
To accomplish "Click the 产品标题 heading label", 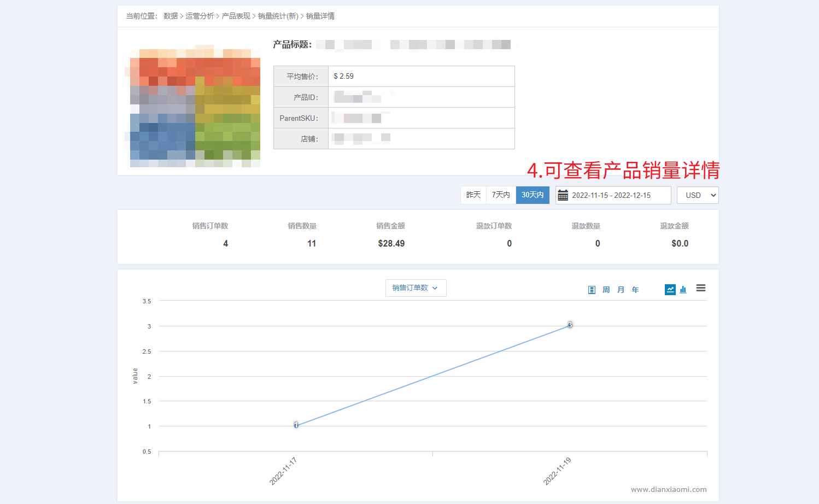I will click(292, 44).
